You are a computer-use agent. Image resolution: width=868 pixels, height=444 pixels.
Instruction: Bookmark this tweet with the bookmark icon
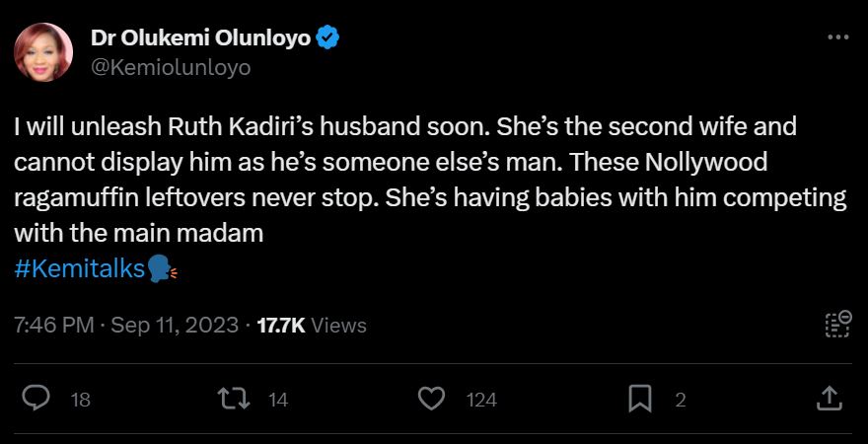pyautogui.click(x=639, y=399)
